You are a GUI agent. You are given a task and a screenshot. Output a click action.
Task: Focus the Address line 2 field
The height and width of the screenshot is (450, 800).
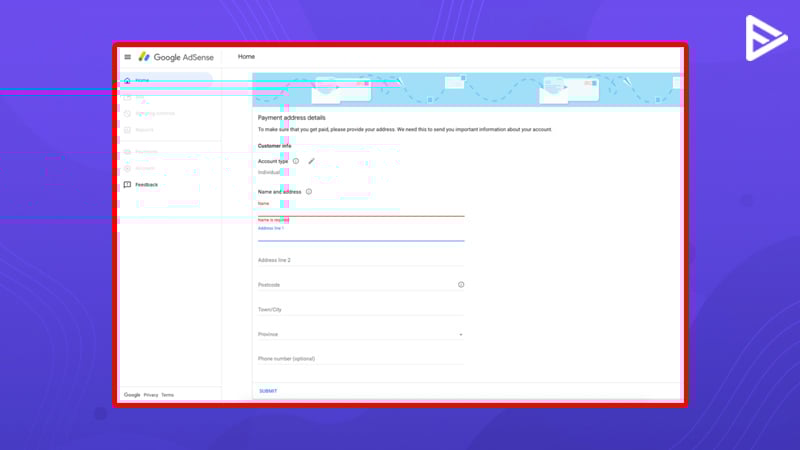pos(361,260)
